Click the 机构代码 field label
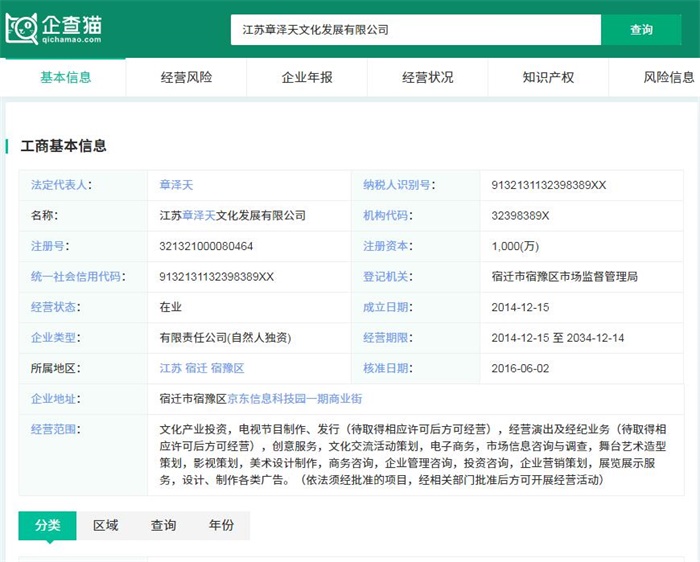700x562 pixels. [388, 216]
